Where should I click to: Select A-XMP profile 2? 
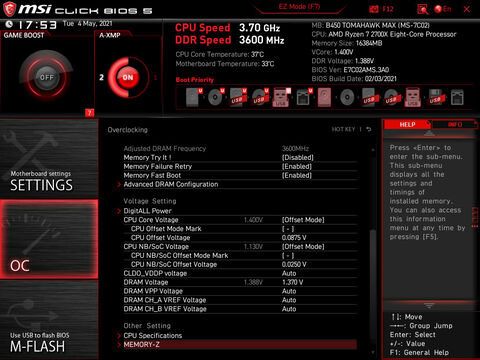(101, 77)
